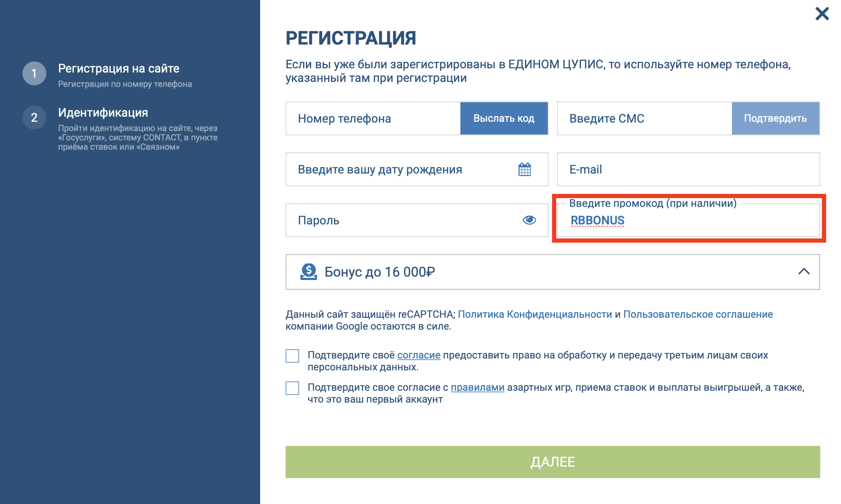Send the SMS code via Выслать код
The width and height of the screenshot is (841, 504).
click(504, 118)
